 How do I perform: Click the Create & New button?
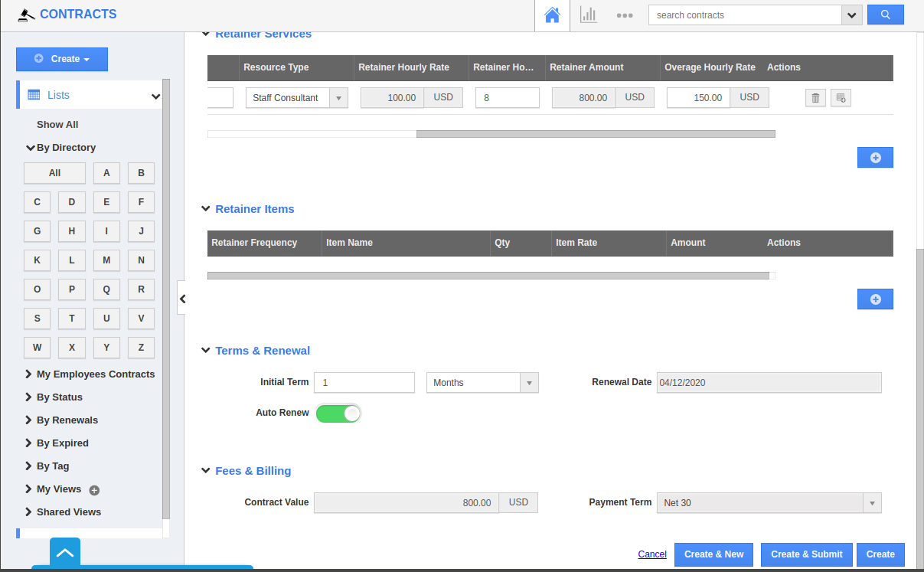pos(713,554)
